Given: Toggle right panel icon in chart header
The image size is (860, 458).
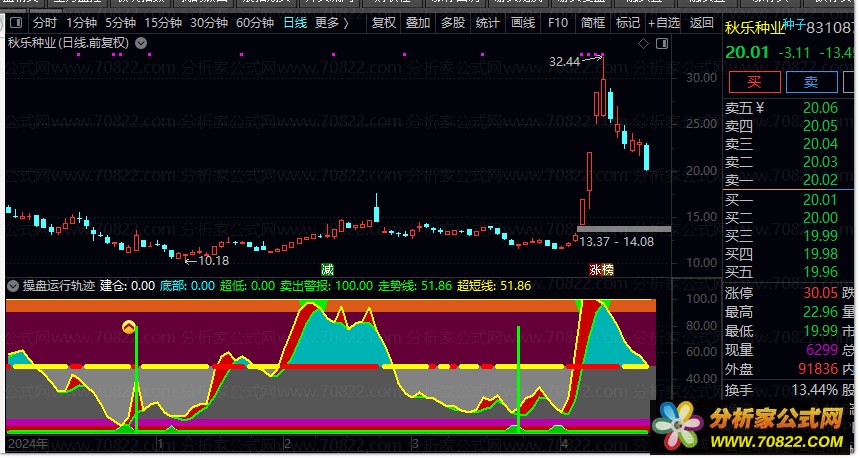Looking at the screenshot, I should [x=662, y=43].
